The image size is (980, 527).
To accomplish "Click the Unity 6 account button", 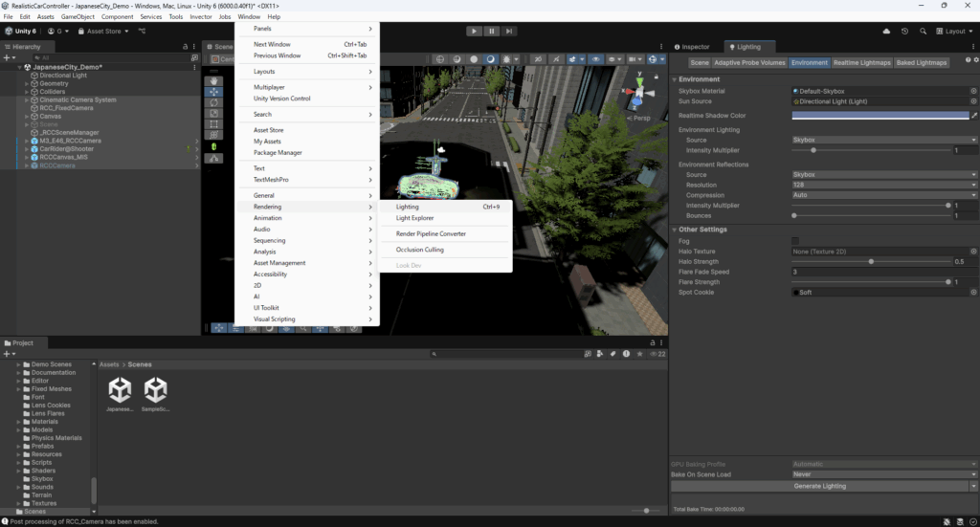I will pos(21,32).
